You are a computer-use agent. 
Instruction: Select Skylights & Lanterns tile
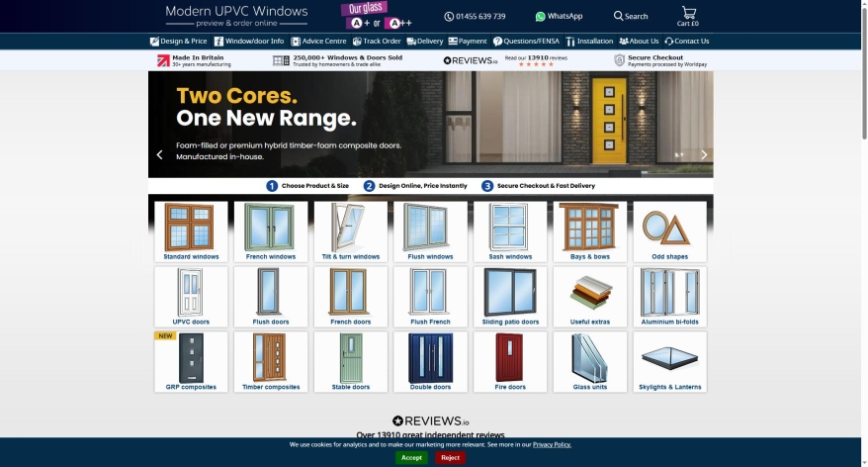click(670, 362)
